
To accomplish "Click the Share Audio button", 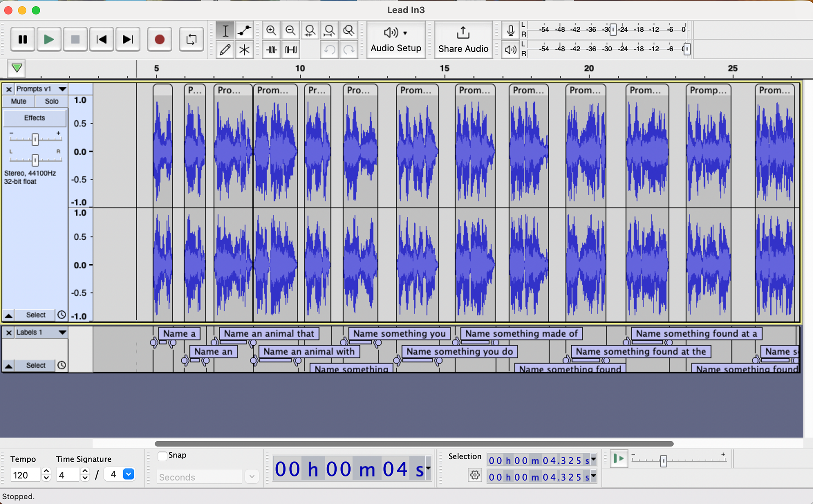I will (463, 39).
